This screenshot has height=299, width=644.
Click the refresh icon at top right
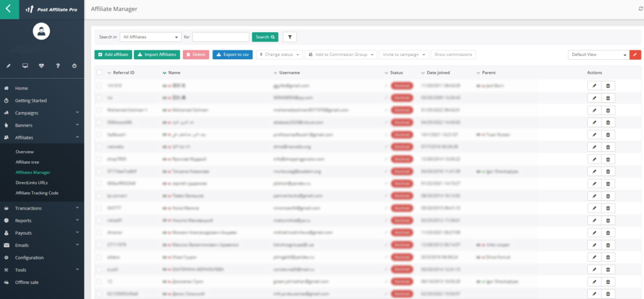pos(640,9)
